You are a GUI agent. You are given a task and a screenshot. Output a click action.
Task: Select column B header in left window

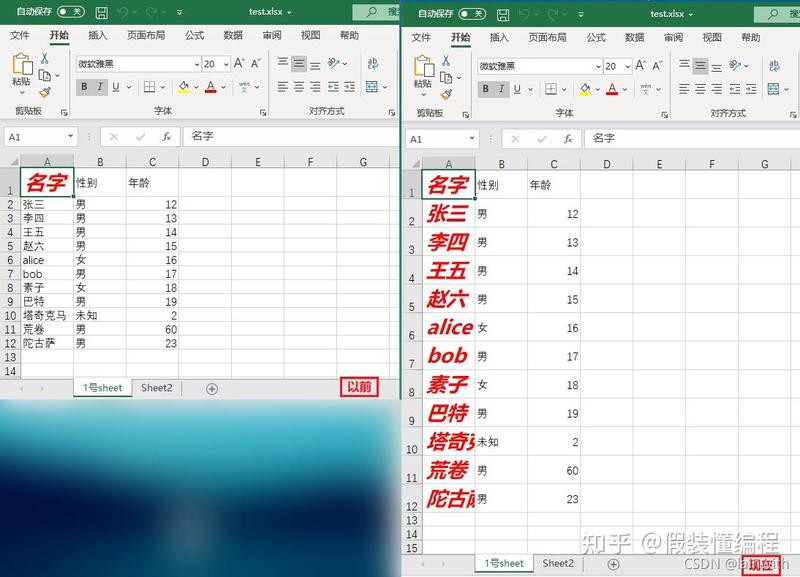click(x=100, y=162)
